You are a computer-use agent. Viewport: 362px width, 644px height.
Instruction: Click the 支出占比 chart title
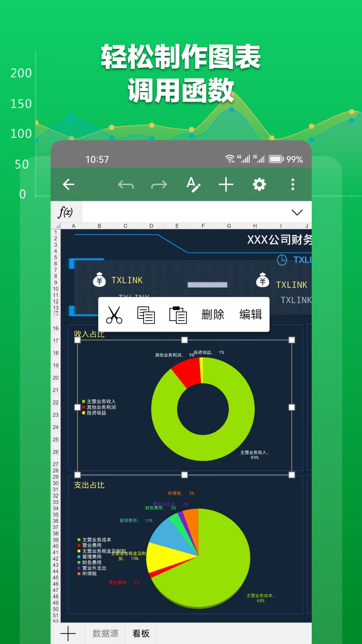point(89,485)
